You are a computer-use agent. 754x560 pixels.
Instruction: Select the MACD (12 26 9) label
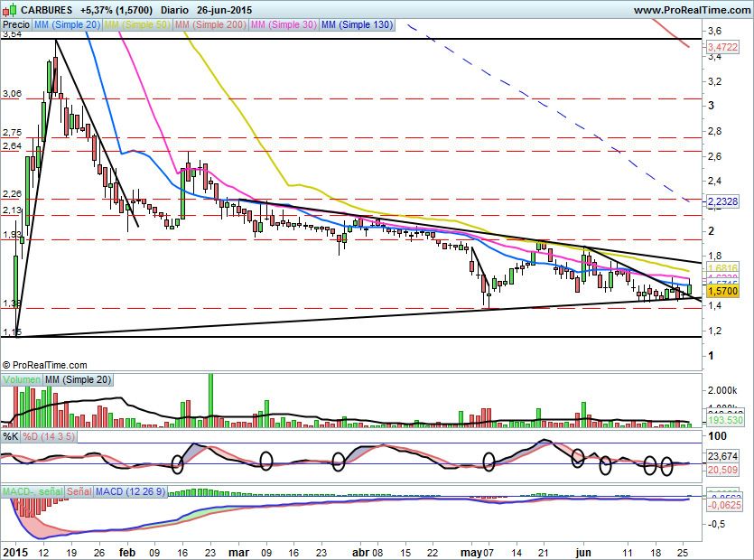coord(131,491)
